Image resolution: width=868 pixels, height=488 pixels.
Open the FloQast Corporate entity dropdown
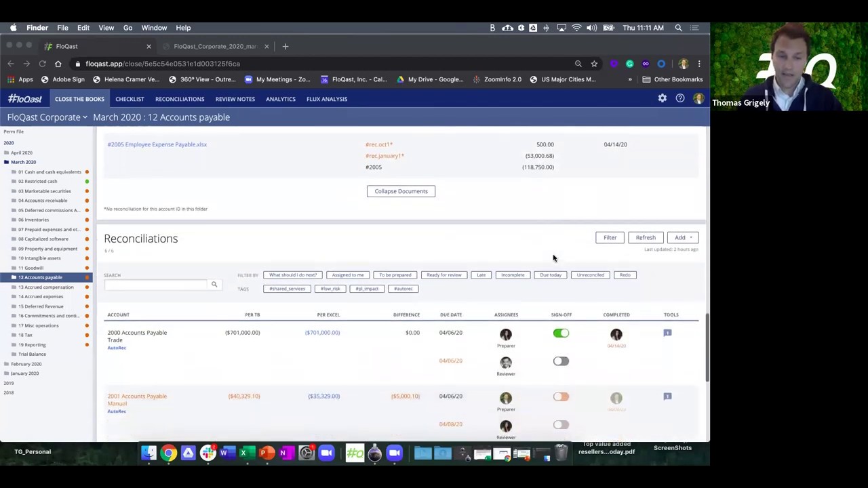(x=47, y=117)
